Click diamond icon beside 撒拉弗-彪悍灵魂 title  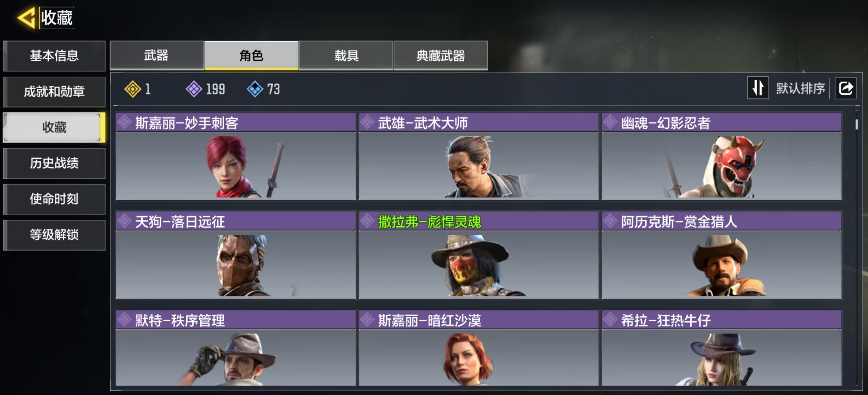pyautogui.click(x=367, y=221)
